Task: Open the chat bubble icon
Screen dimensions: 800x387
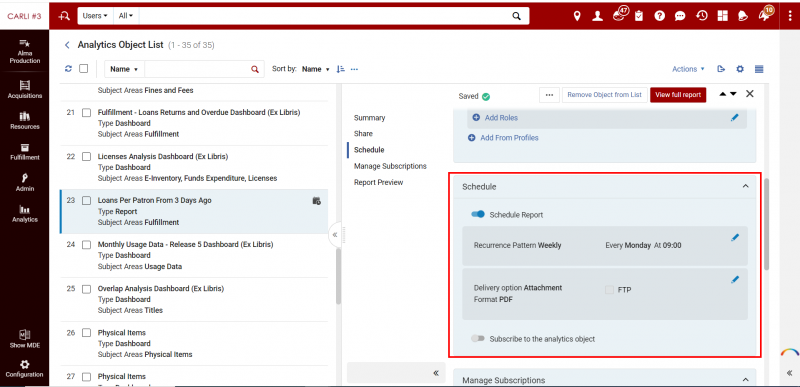Action: click(680, 16)
